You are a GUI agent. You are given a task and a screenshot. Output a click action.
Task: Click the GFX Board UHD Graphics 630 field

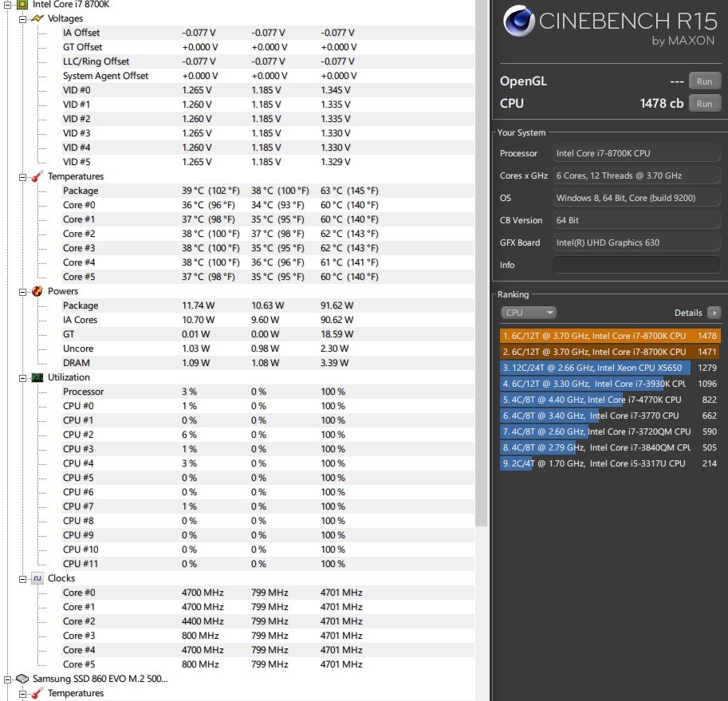click(636, 242)
